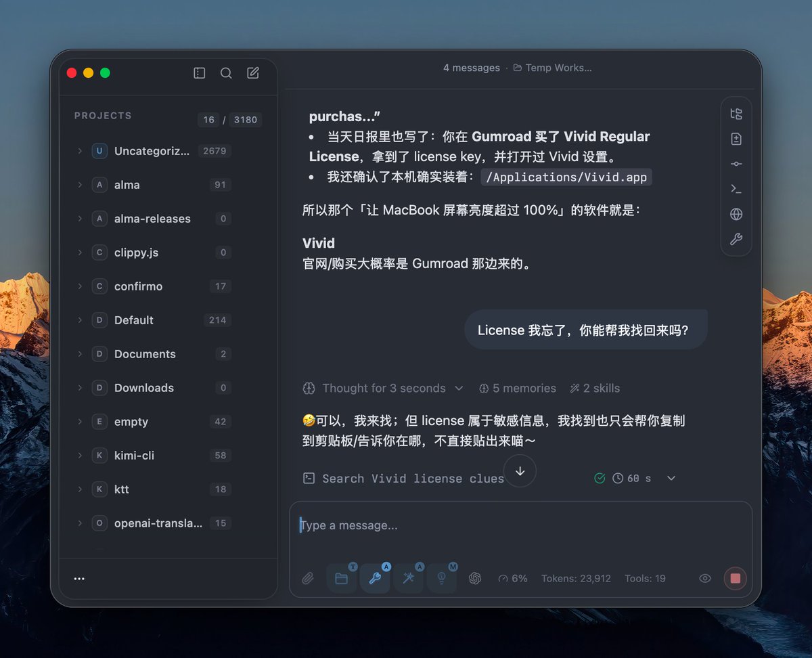Expand the Documents project chevron
Image resolution: width=812 pixels, height=658 pixels.
coord(79,354)
